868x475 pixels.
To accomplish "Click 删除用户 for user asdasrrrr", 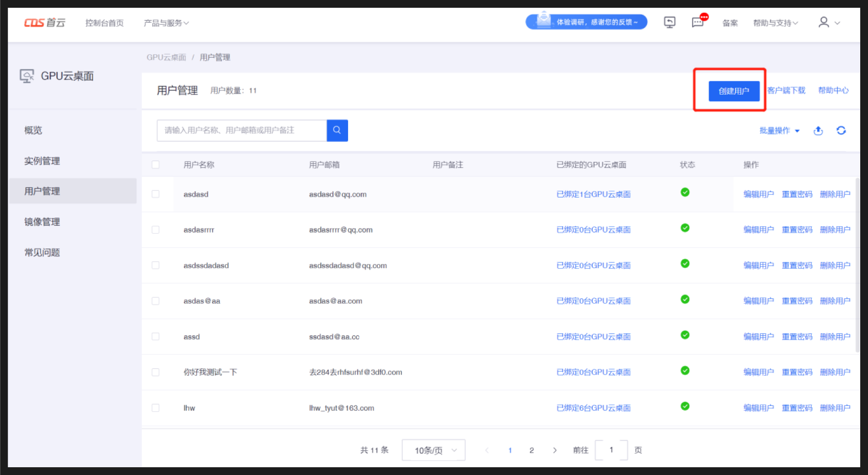I will tap(835, 230).
